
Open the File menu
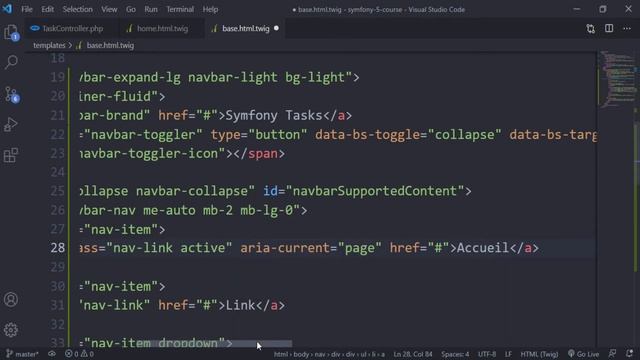pos(27,9)
